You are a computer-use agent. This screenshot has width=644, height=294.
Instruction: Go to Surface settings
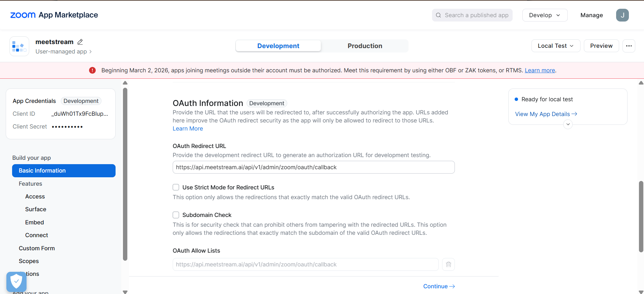pyautogui.click(x=36, y=209)
